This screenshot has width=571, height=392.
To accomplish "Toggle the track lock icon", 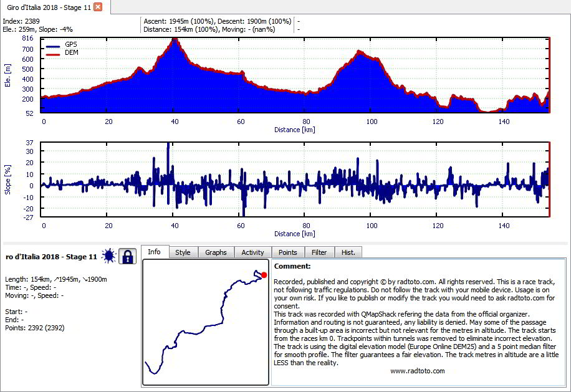I will (127, 256).
